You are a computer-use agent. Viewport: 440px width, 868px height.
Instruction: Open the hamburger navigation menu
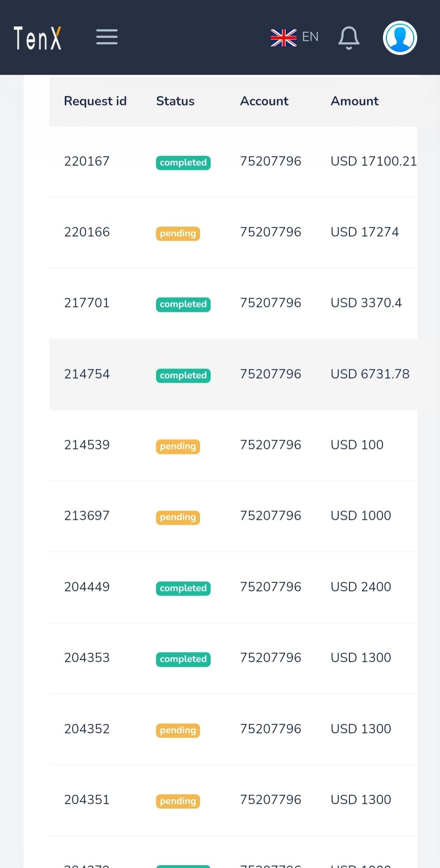[107, 37]
